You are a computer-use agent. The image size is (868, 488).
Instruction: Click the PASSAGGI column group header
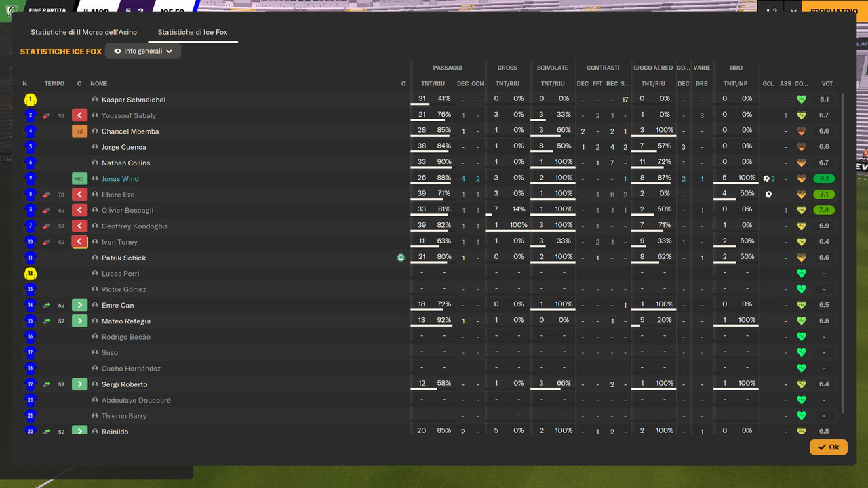coord(448,68)
